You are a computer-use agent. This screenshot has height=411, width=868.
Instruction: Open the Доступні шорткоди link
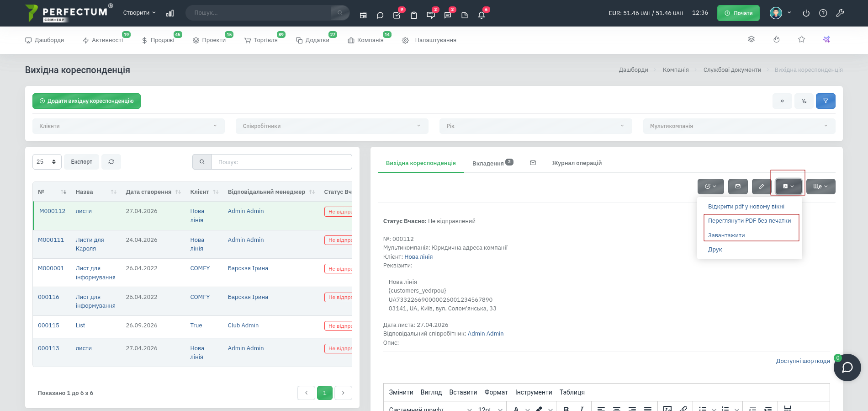coord(803,361)
